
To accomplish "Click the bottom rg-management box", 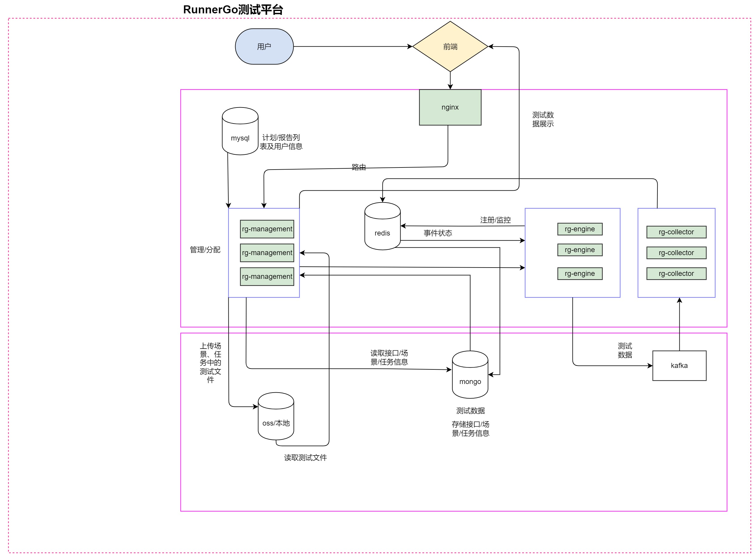I will click(267, 276).
